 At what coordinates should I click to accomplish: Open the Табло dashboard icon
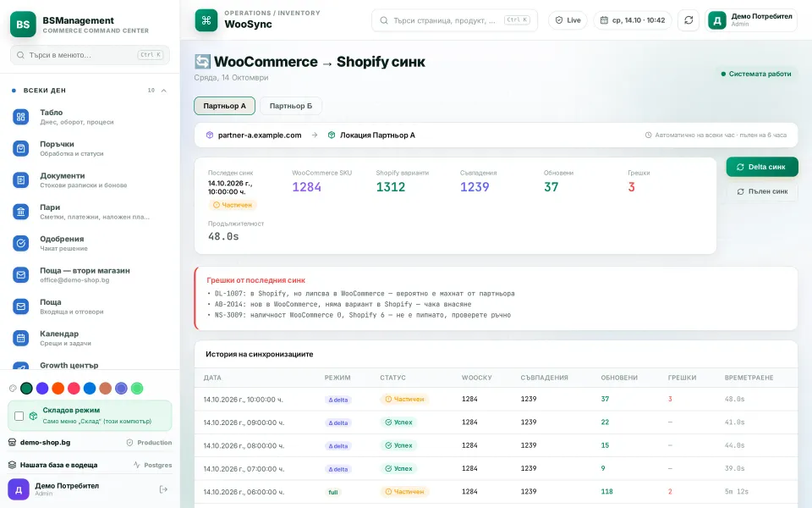tap(20, 117)
